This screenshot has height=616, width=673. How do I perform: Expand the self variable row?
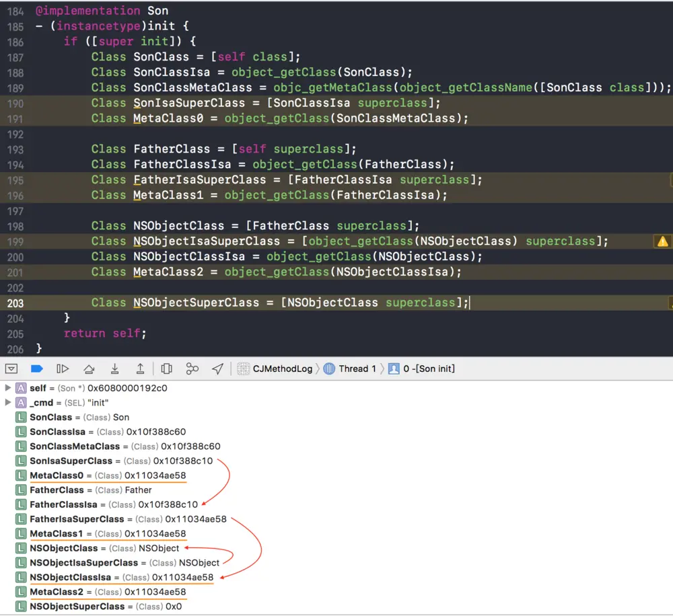click(x=7, y=388)
